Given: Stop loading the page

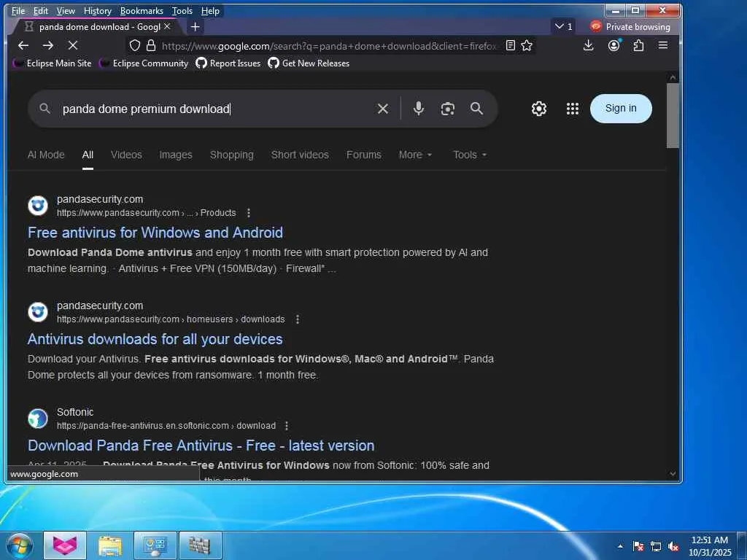Looking at the screenshot, I should (72, 45).
